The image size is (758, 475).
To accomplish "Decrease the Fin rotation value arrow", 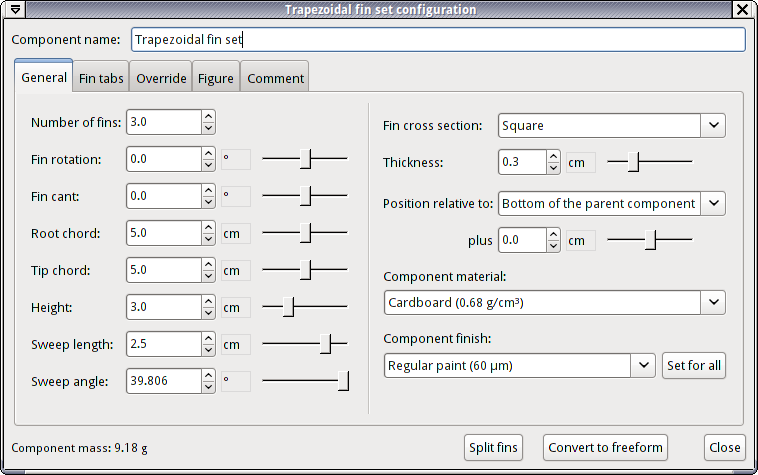I will pyautogui.click(x=208, y=164).
